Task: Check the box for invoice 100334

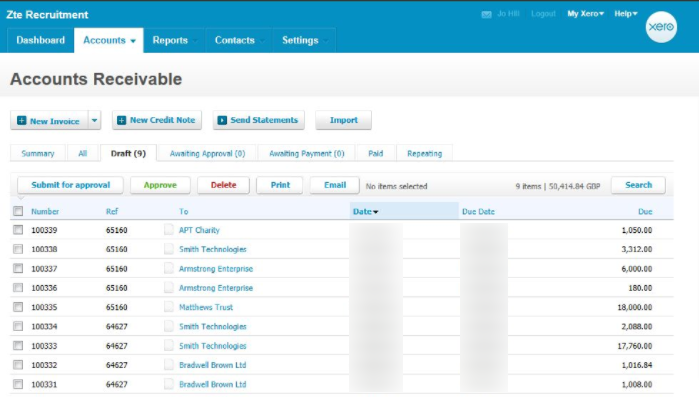Action: click(18, 326)
